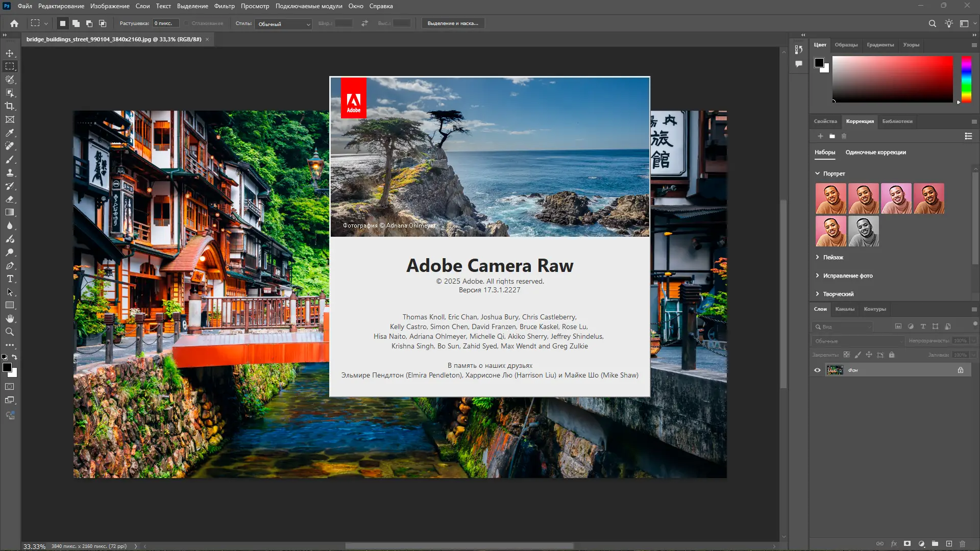The image size is (980, 551).
Task: Switch to the Каналы tab
Action: [845, 309]
